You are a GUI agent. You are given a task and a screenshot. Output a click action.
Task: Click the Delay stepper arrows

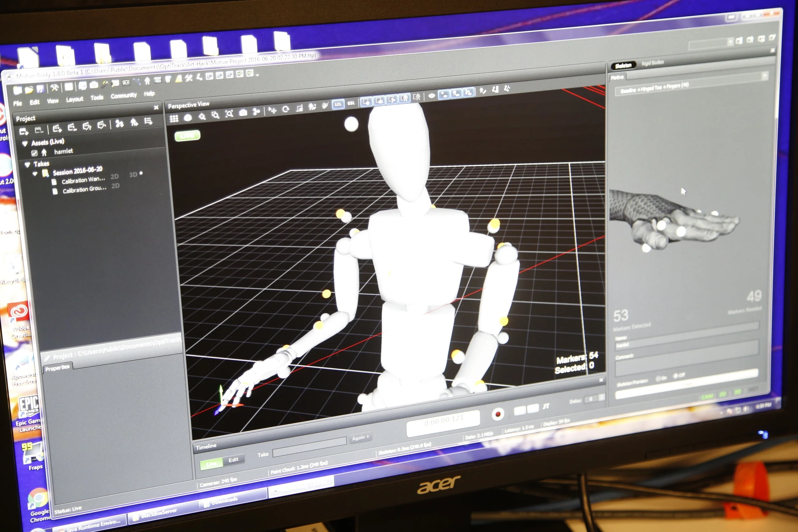(601, 397)
